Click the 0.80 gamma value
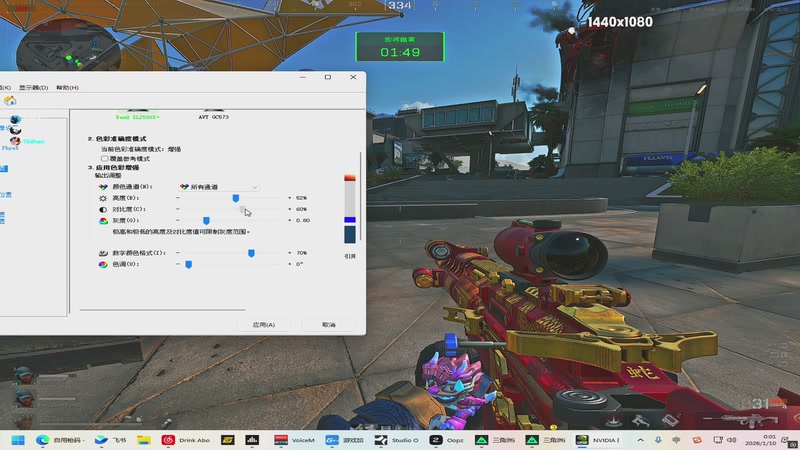This screenshot has width=800, height=450. (303, 220)
